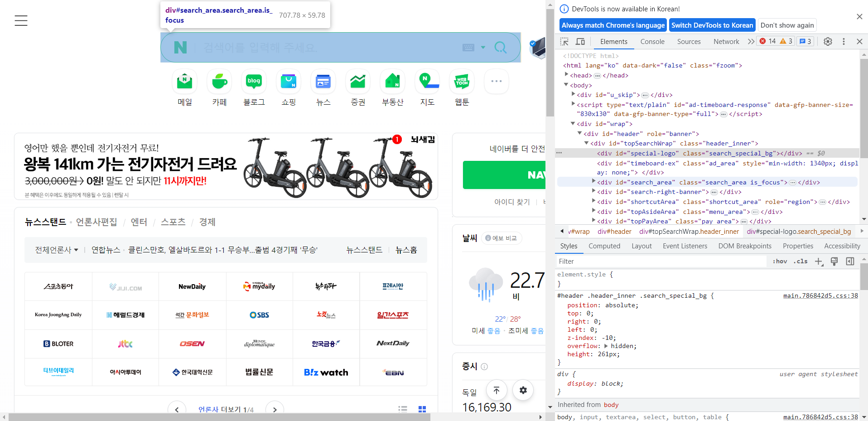The image size is (868, 421).
Task: Expand the div#shortcutArea node
Action: pyautogui.click(x=593, y=201)
